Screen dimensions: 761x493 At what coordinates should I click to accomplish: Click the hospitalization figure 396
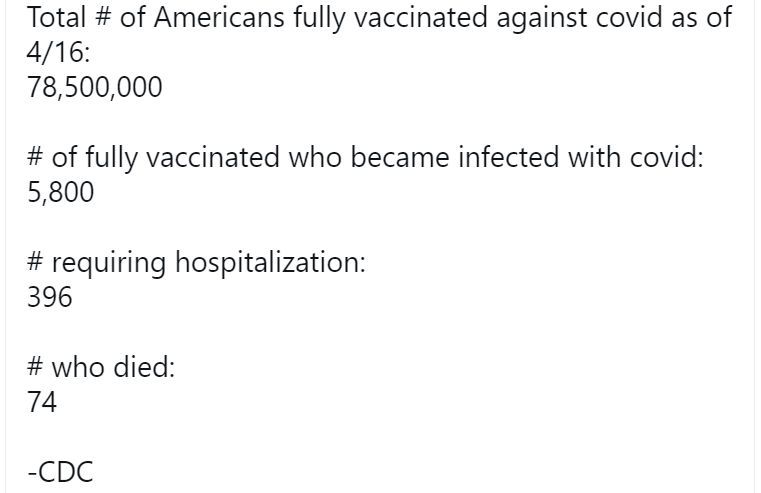pyautogui.click(x=50, y=298)
